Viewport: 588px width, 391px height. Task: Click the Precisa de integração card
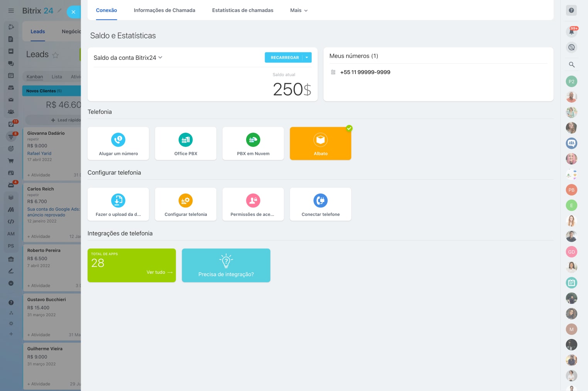point(226,265)
